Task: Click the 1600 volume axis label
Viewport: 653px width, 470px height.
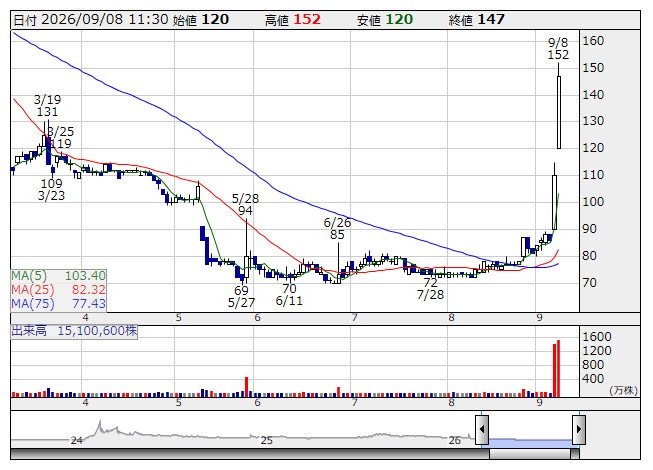Action: coord(597,337)
